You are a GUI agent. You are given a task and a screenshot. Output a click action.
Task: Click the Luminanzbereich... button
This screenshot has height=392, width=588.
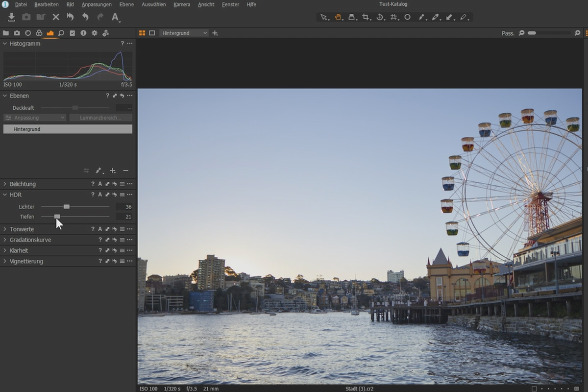(x=100, y=118)
